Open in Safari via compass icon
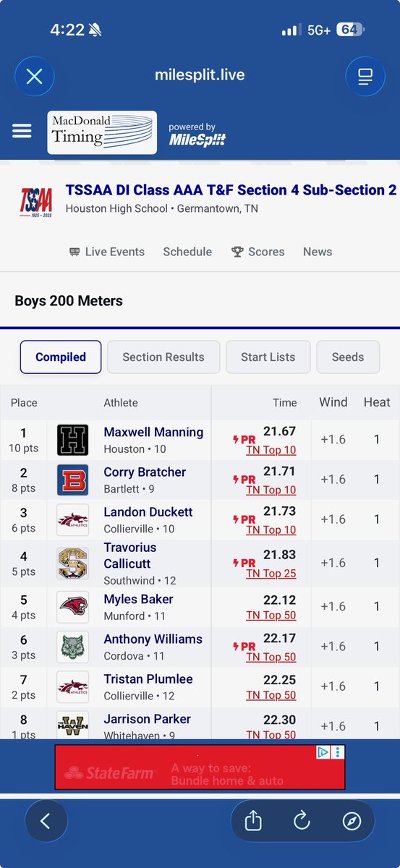Screen dimensions: 400x868 [352, 821]
